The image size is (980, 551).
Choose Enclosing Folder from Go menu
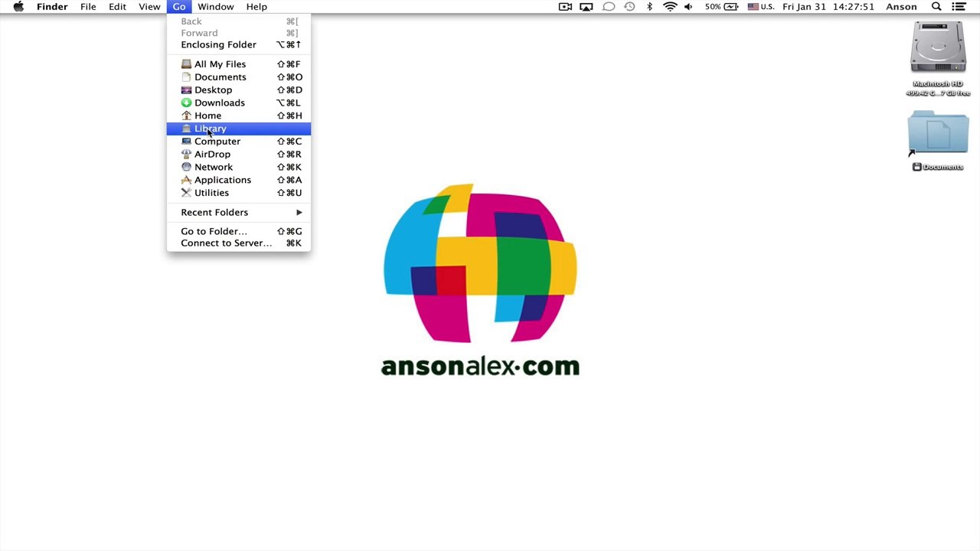pyautogui.click(x=239, y=45)
